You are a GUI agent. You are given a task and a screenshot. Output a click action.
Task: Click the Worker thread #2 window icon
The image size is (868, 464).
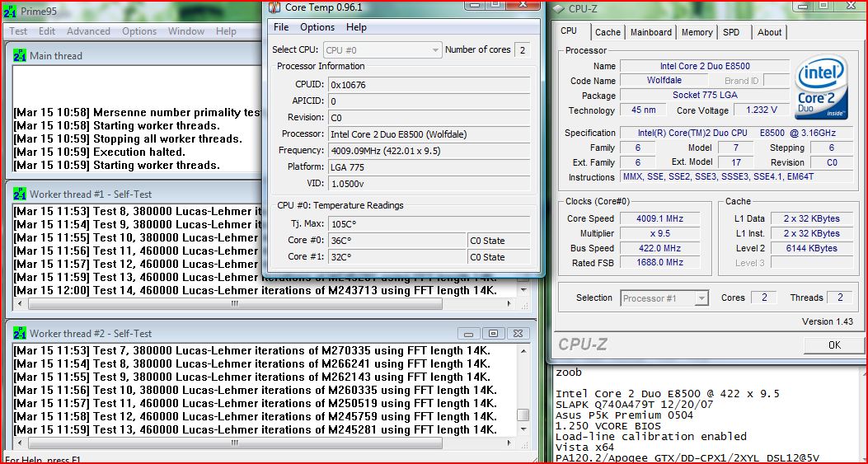coord(20,333)
